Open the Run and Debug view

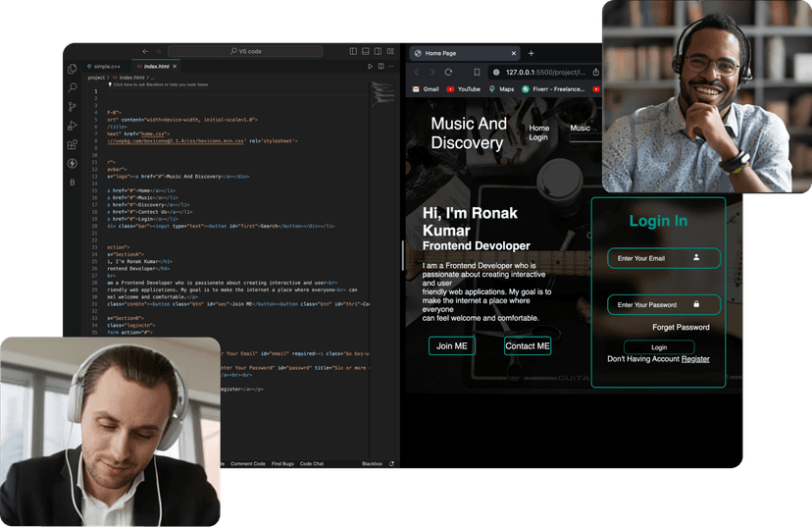click(73, 126)
